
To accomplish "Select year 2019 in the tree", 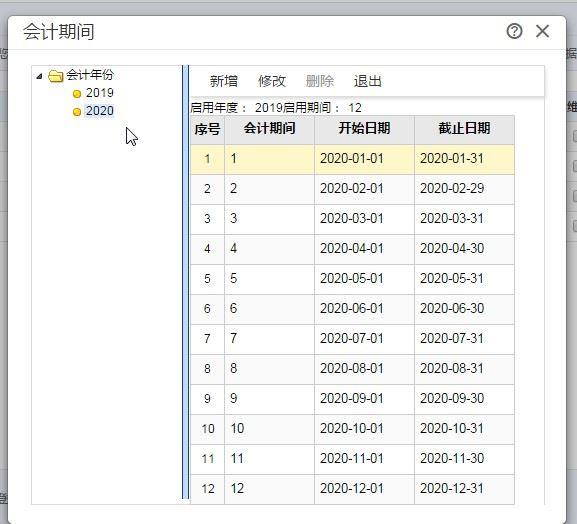I will pos(99,93).
